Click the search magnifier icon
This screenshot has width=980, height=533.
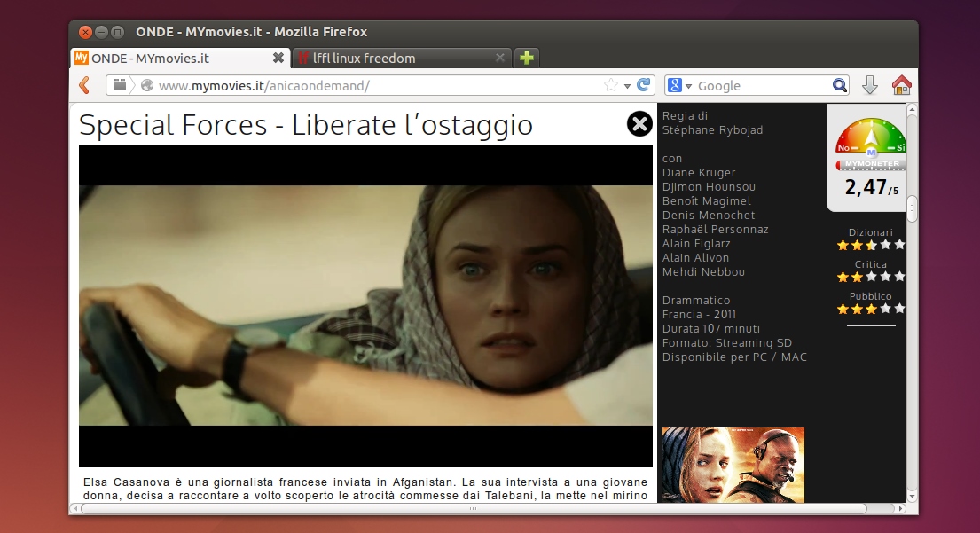839,85
